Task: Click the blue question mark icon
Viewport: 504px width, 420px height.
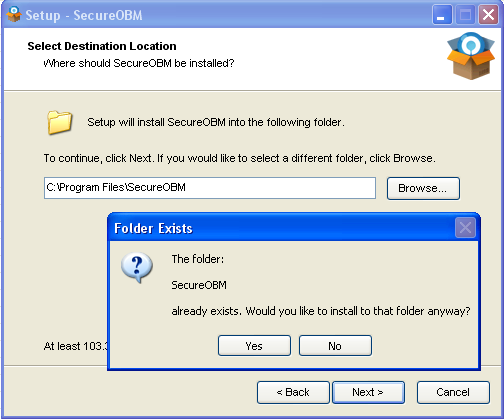Action: pos(137,267)
